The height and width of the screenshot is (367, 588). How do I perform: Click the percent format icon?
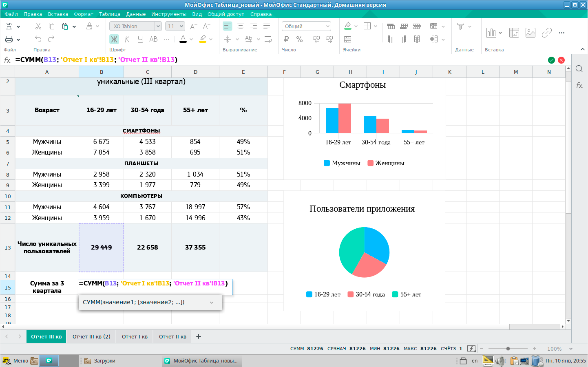299,39
